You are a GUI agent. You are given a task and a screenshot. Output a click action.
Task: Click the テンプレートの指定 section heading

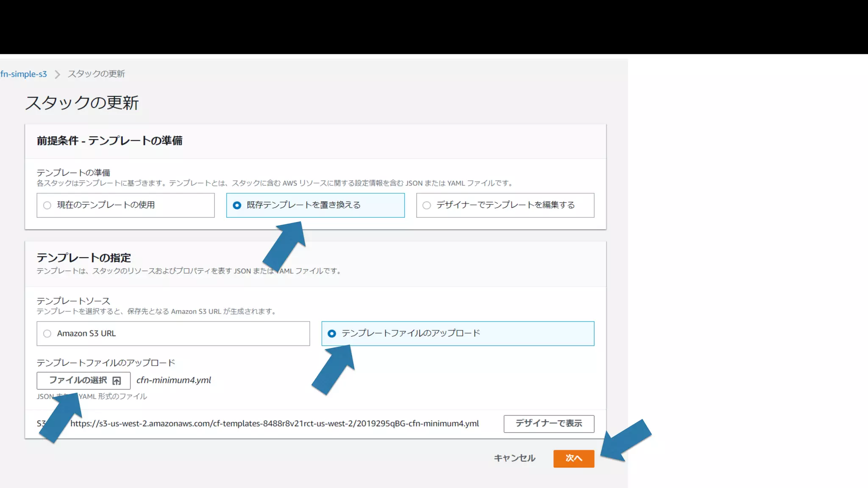click(x=83, y=258)
